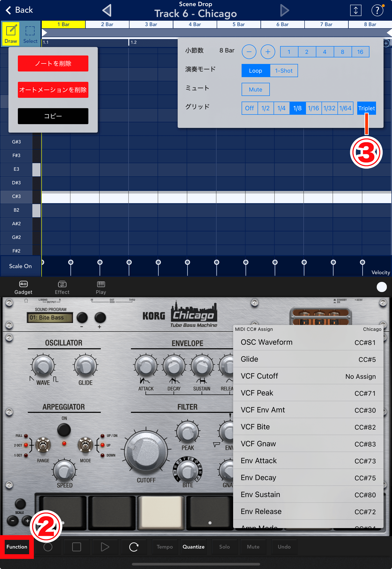Tap the black コピー copy button

[53, 116]
